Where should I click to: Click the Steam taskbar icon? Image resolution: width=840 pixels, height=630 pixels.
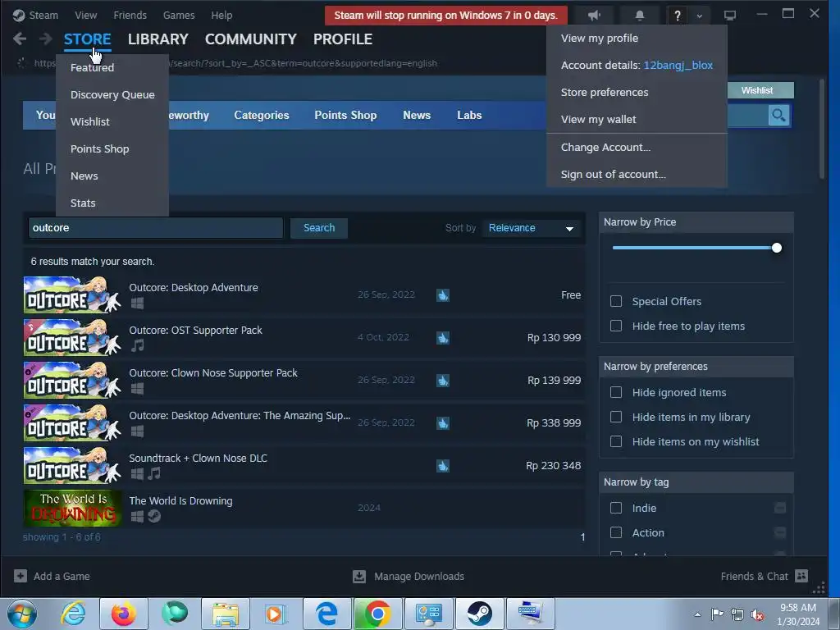point(479,614)
